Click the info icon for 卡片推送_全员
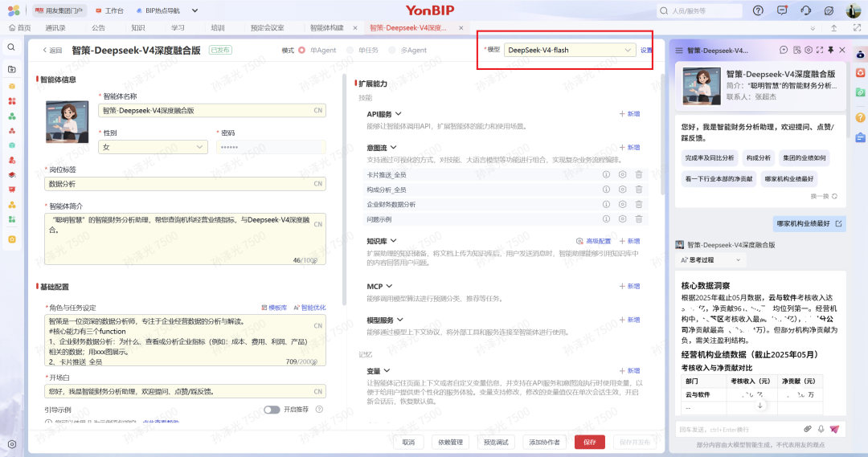Image resolution: width=868 pixels, height=457 pixels. pyautogui.click(x=606, y=174)
